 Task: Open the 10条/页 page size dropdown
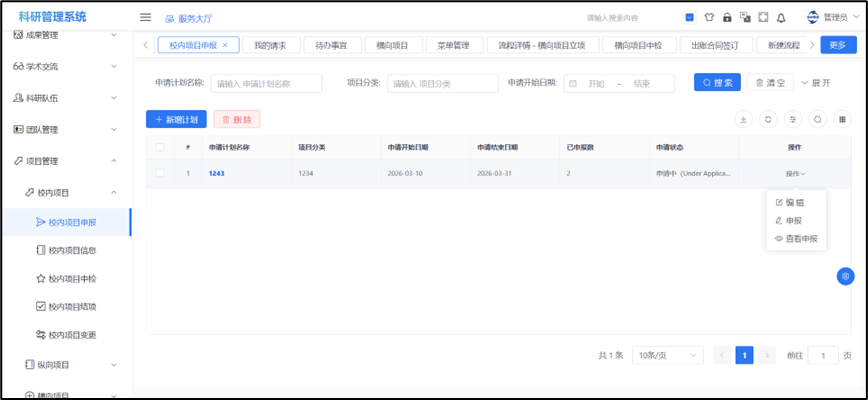coord(667,355)
